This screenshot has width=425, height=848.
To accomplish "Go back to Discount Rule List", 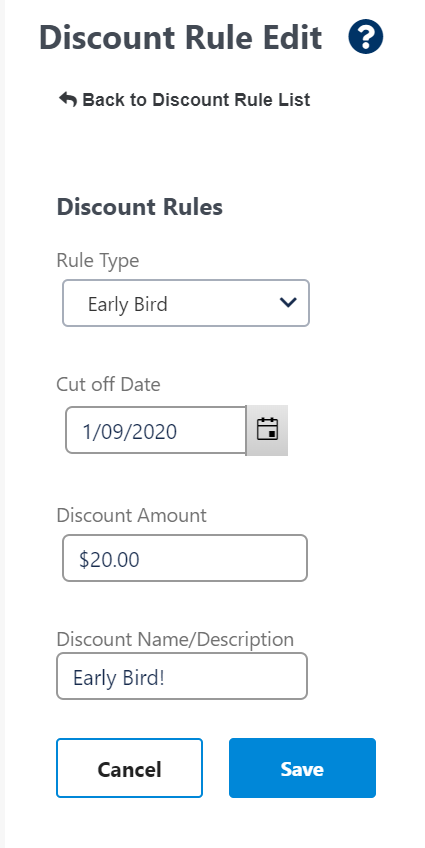I will point(184,100).
